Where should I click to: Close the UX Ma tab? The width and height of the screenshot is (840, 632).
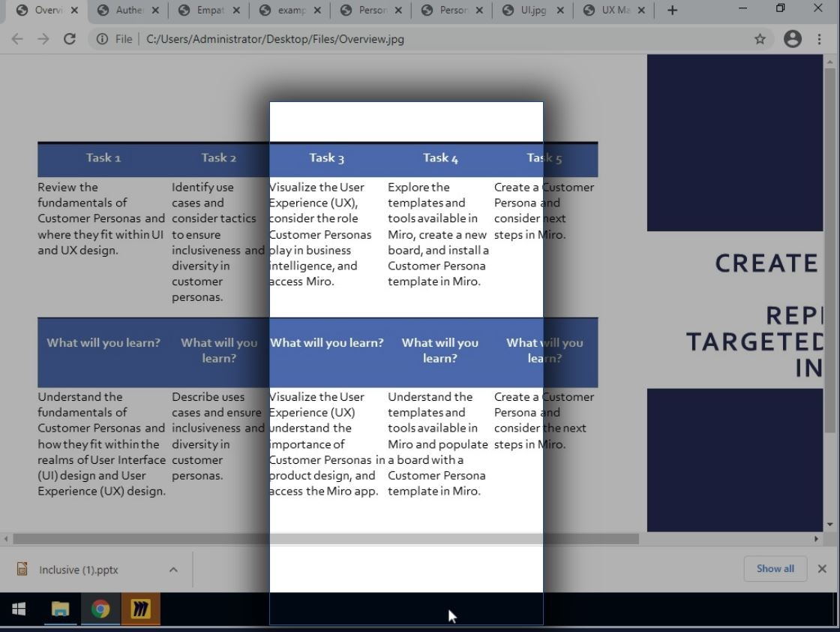(x=641, y=11)
